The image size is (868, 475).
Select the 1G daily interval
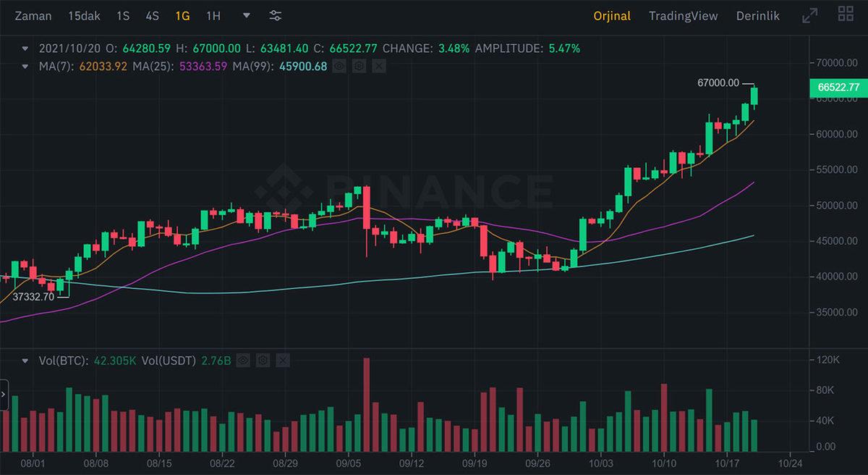click(182, 15)
